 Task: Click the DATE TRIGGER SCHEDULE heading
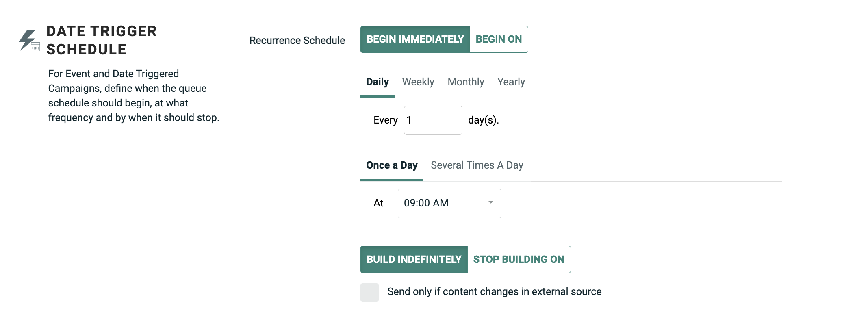[102, 40]
